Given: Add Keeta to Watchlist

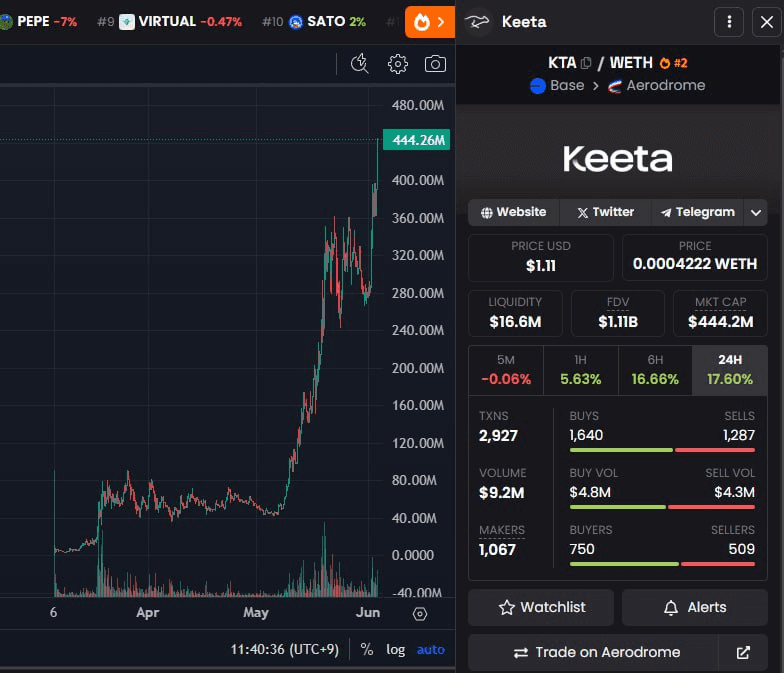Looking at the screenshot, I should (x=541, y=608).
